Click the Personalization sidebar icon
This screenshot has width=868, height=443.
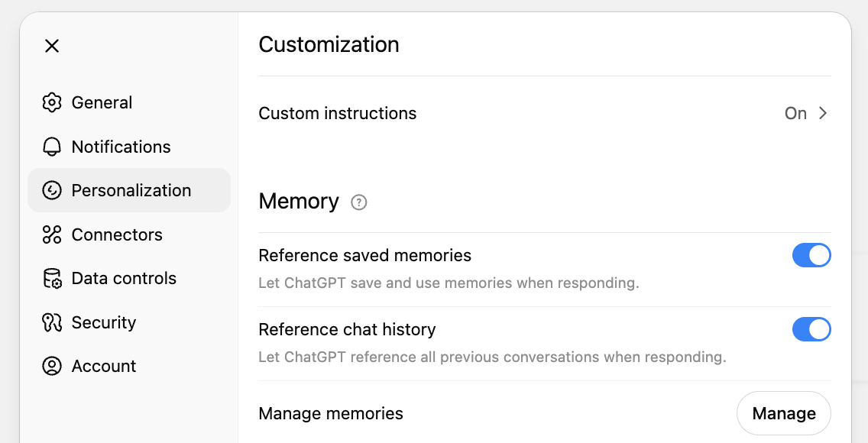pos(52,190)
